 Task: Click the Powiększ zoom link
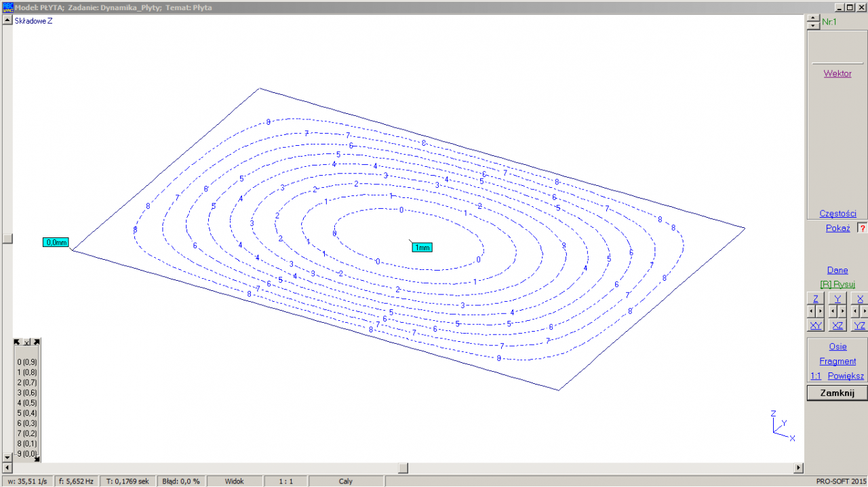pyautogui.click(x=846, y=376)
